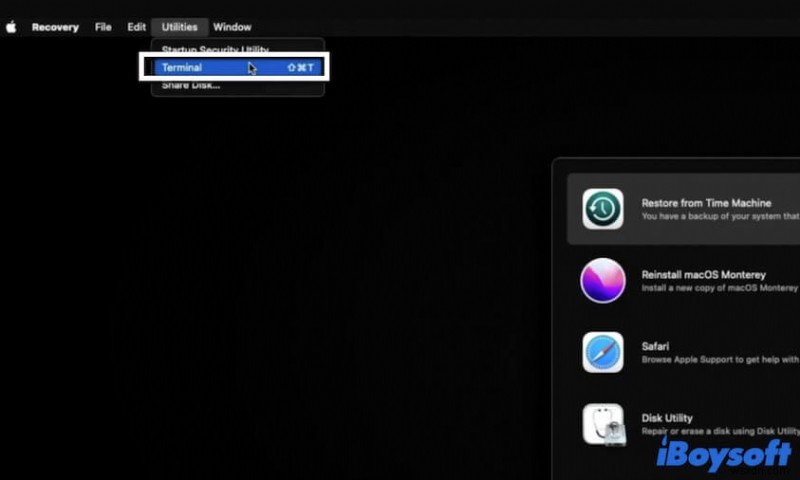Open the Recovery menu
The width and height of the screenshot is (800, 480).
55,27
